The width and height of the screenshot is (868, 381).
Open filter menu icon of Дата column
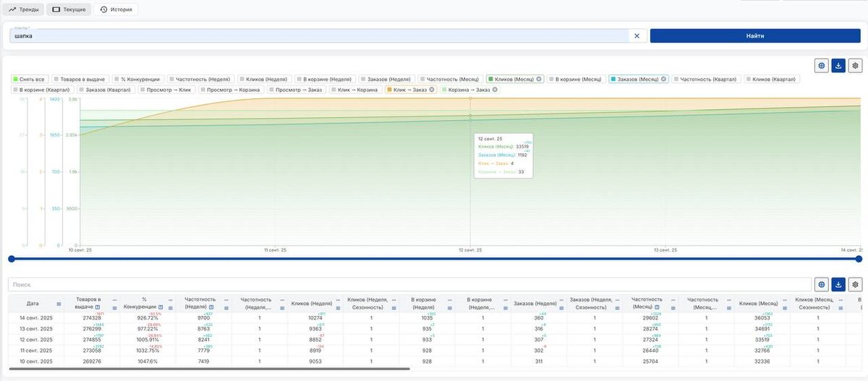(59, 304)
